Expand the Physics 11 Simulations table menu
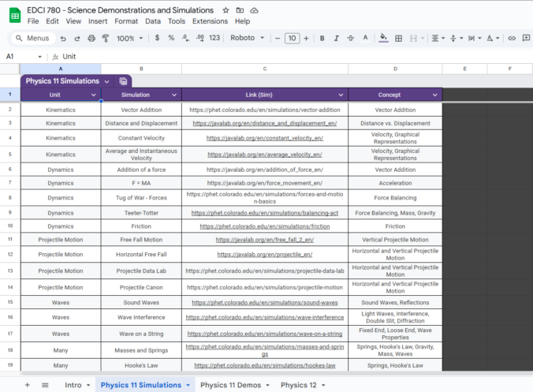This screenshot has height=392, width=533. pyautogui.click(x=106, y=81)
